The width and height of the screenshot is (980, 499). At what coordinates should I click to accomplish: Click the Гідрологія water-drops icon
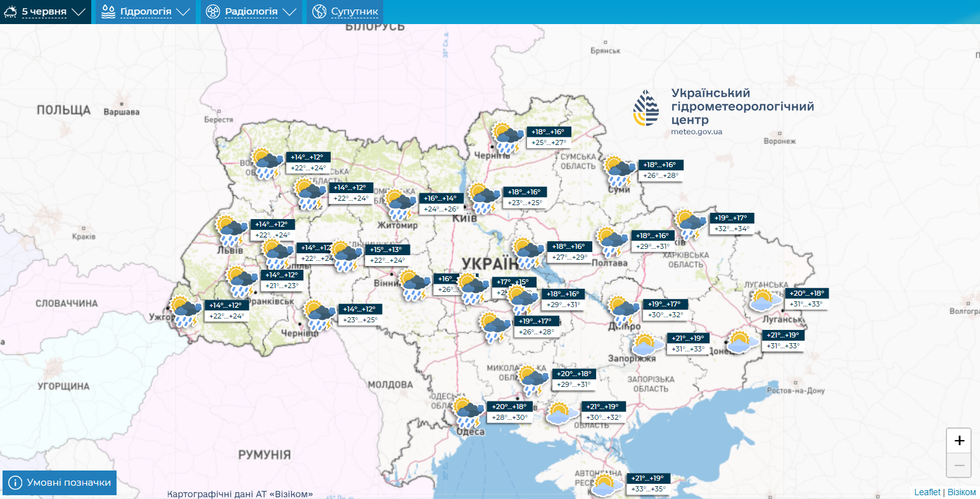tap(108, 11)
